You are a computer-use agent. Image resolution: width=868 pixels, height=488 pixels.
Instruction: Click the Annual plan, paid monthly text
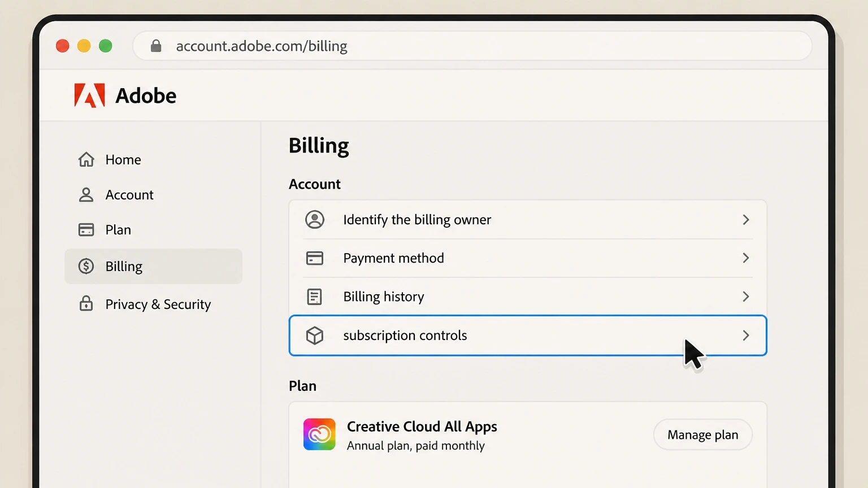[x=416, y=446]
